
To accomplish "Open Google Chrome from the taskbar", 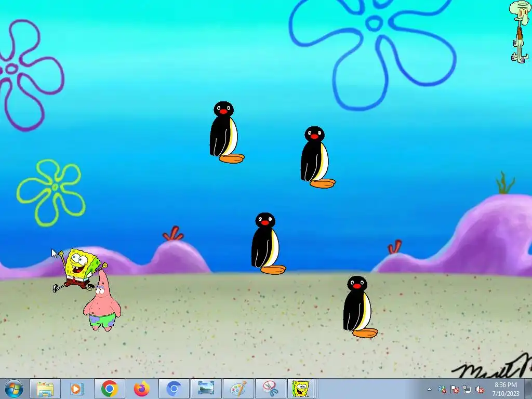I will click(x=109, y=389).
